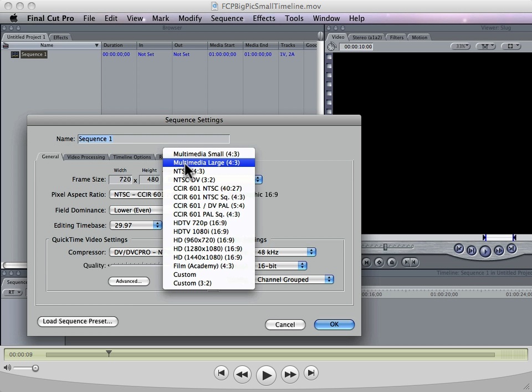This screenshot has height=392, width=532.
Task: Click the Mark Clip button below the Viewer
Action: [x=366, y=262]
